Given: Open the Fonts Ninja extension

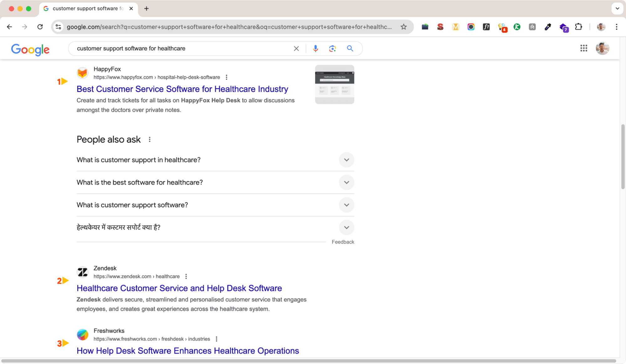Looking at the screenshot, I should click(x=486, y=27).
